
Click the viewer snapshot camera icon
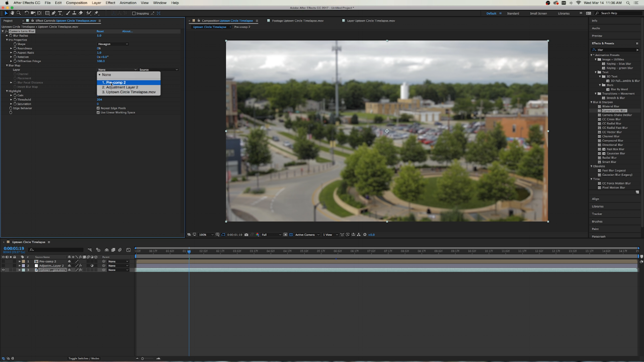246,235
